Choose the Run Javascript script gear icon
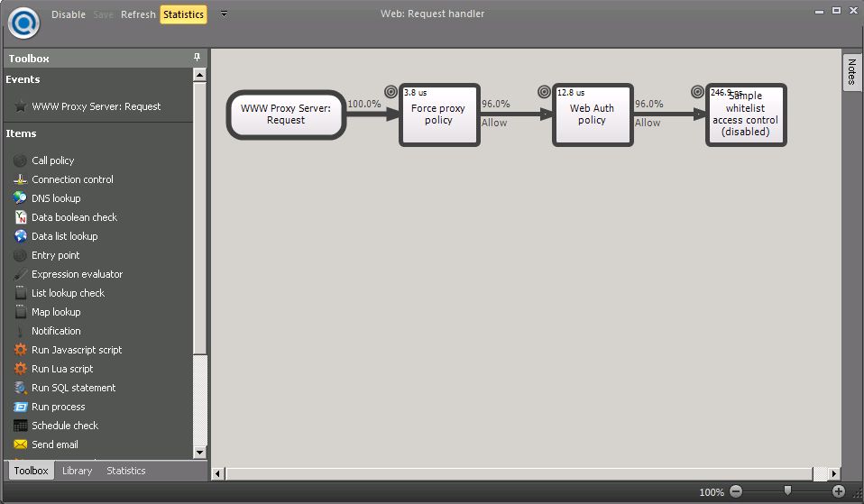The image size is (864, 504). [x=21, y=350]
